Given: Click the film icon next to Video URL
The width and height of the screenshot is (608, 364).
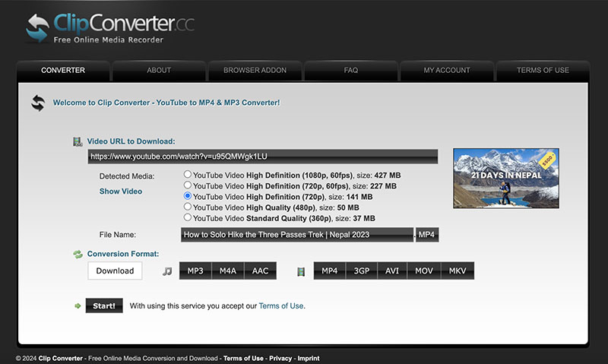Looking at the screenshot, I should click(78, 141).
